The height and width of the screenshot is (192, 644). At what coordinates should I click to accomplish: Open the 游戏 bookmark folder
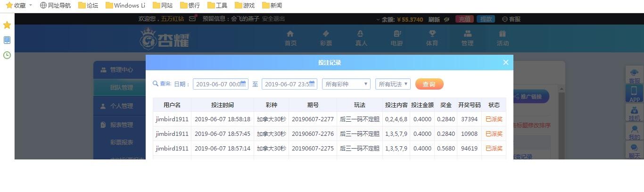coord(244,6)
